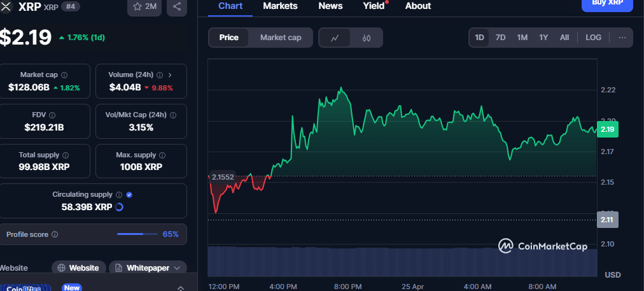Viewport: 644px width, 291px height.
Task: Open the FDV info icon
Action: (x=52, y=115)
